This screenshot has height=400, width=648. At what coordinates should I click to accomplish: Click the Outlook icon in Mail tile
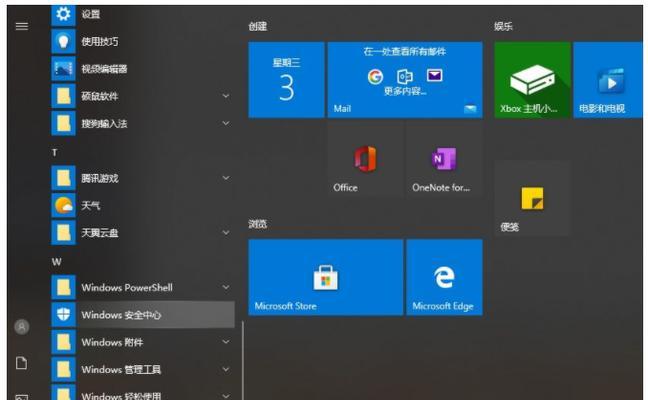point(405,76)
